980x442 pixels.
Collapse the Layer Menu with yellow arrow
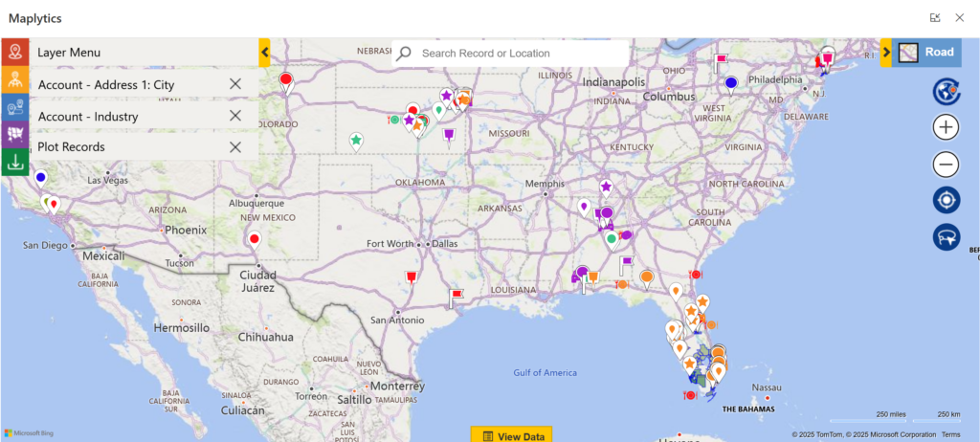point(264,53)
